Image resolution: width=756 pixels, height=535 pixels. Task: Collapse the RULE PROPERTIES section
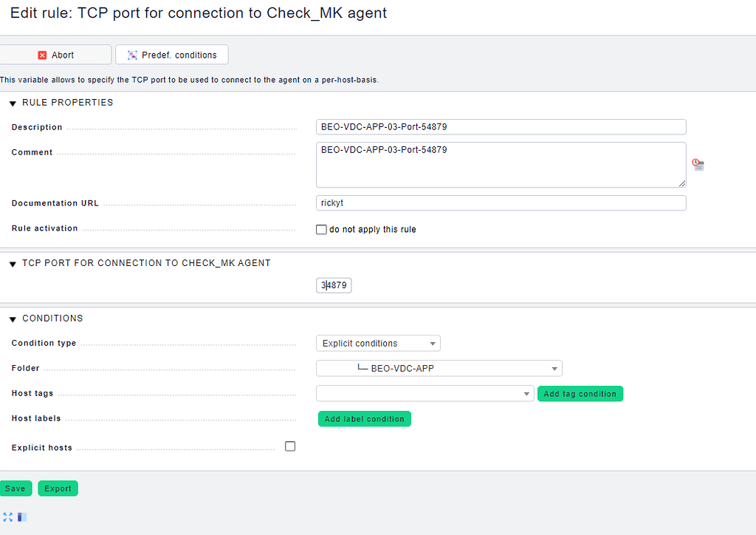click(11, 103)
